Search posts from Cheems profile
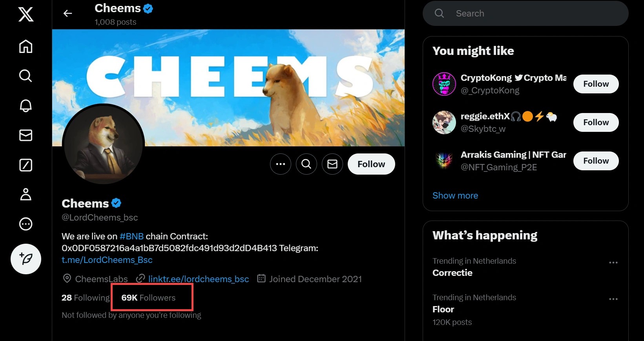The image size is (644, 341). 306,164
